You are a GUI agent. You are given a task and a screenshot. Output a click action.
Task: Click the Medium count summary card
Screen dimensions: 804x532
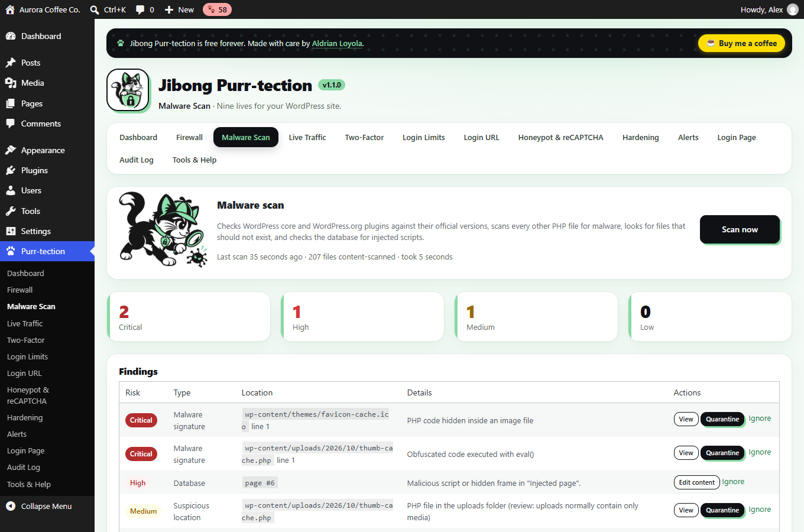536,316
